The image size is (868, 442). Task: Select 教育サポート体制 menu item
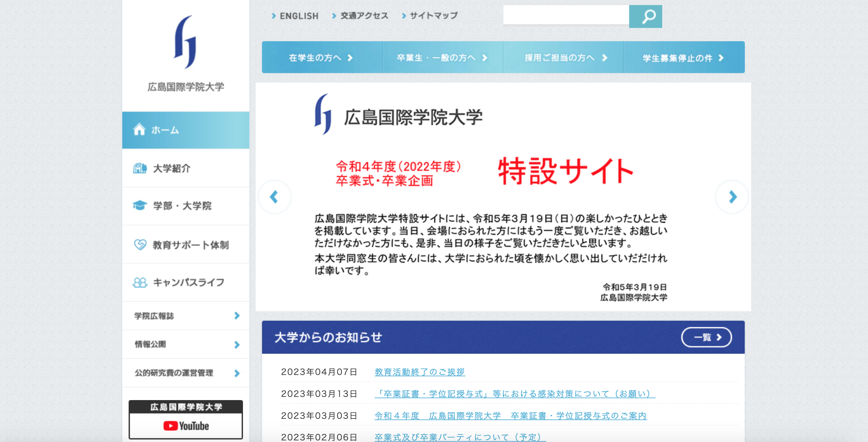coord(186,244)
